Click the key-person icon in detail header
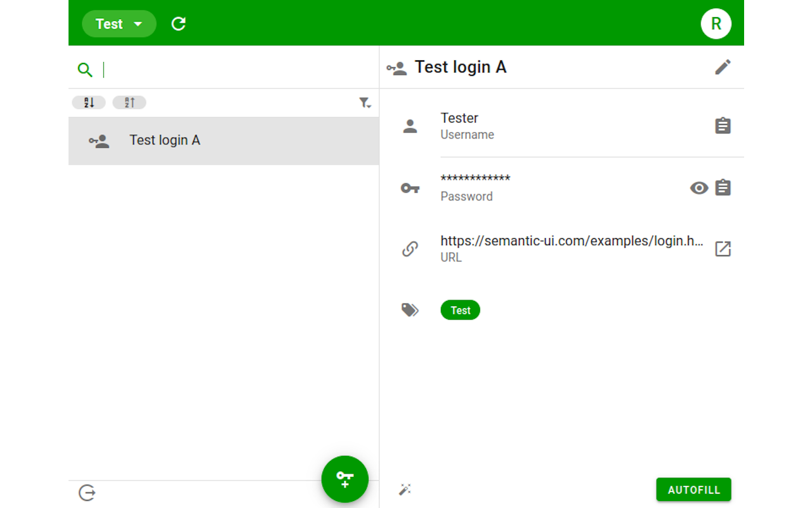 click(396, 69)
